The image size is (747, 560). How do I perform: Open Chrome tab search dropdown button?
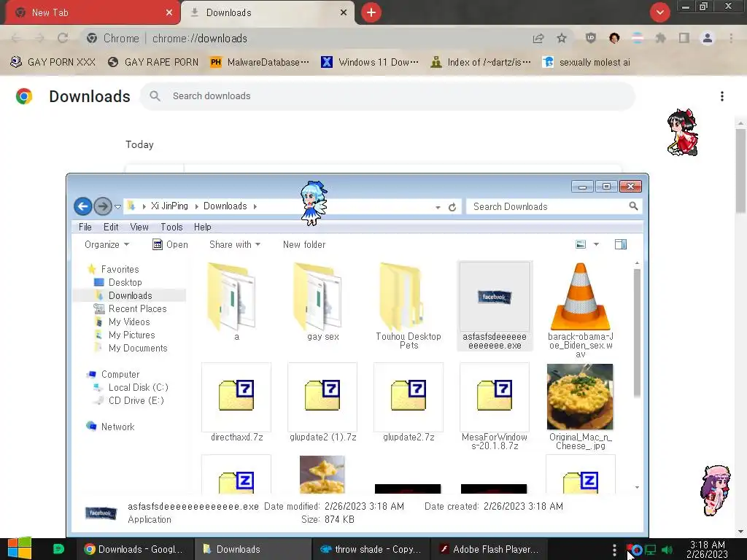coord(659,12)
